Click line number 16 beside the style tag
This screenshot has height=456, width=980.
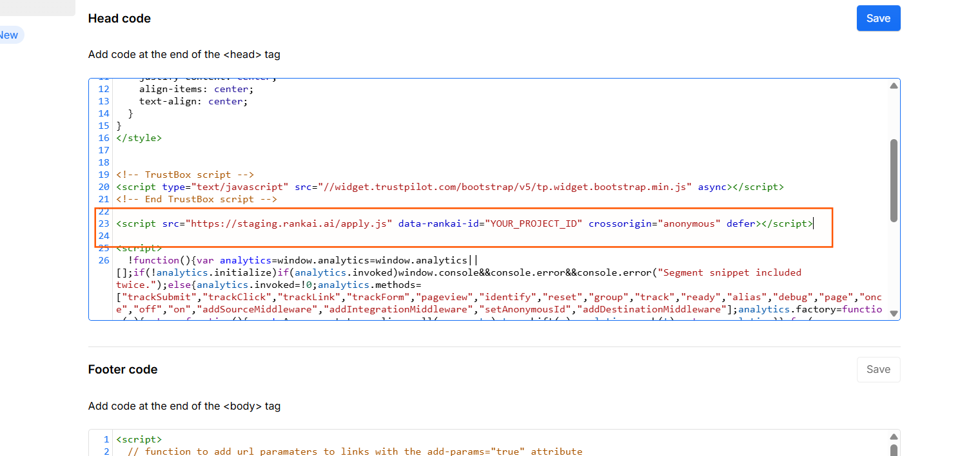(x=104, y=138)
